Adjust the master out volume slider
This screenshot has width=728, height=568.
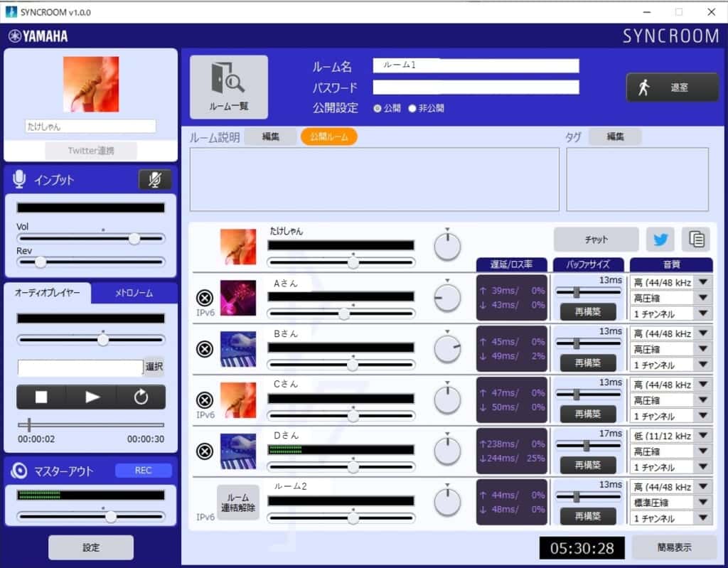(x=91, y=516)
